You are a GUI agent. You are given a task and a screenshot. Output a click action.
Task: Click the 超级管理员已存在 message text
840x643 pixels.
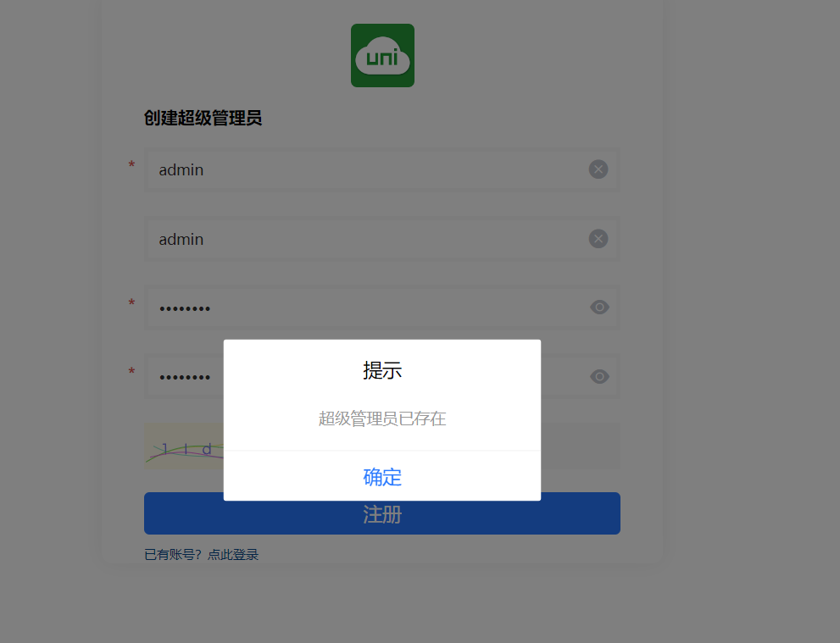(382, 419)
